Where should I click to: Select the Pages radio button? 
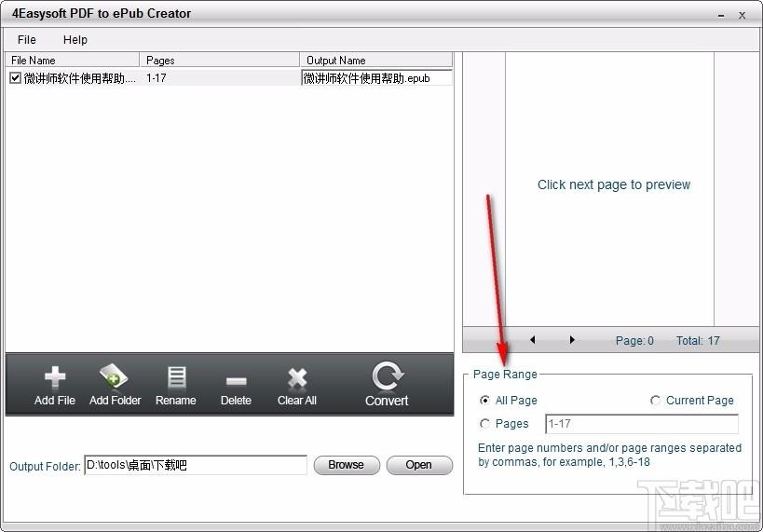(484, 424)
